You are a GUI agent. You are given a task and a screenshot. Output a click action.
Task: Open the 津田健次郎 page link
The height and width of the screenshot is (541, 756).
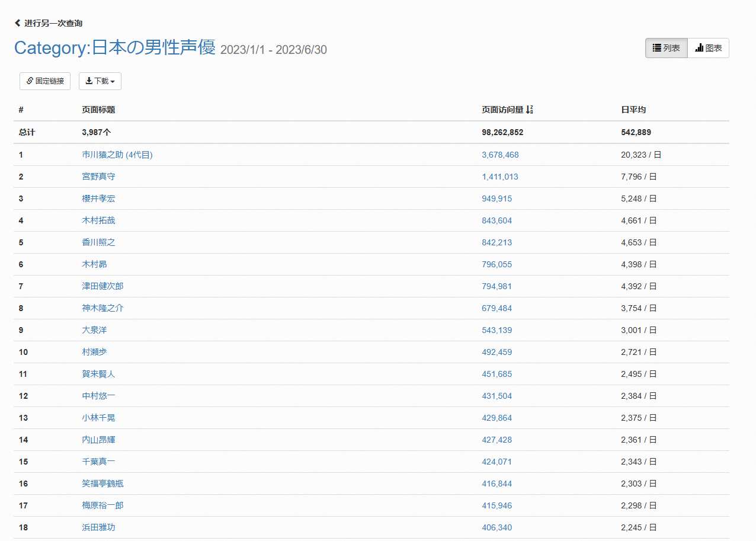pos(102,286)
